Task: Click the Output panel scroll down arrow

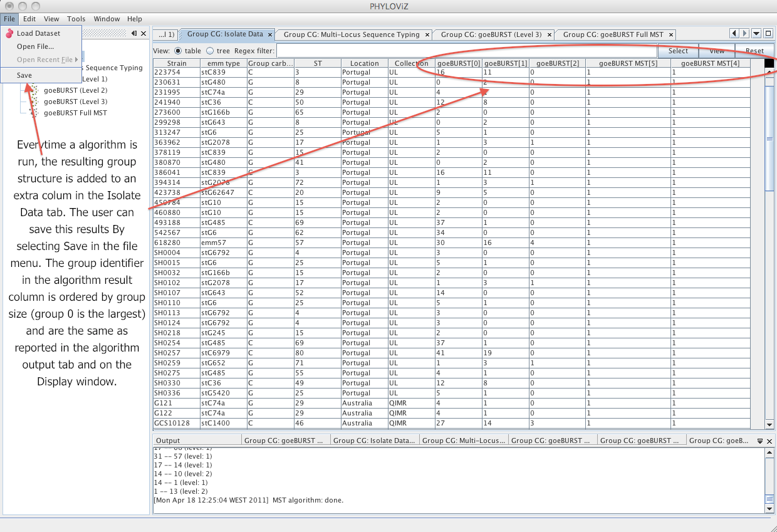Action: point(769,509)
